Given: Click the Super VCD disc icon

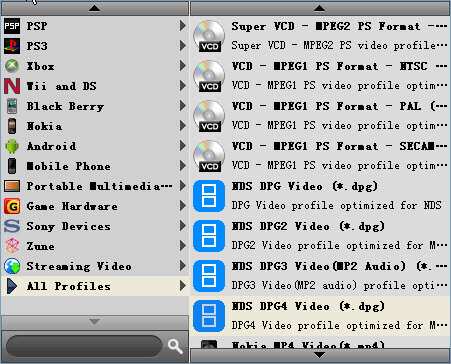Looking at the screenshot, I should click(x=209, y=36).
